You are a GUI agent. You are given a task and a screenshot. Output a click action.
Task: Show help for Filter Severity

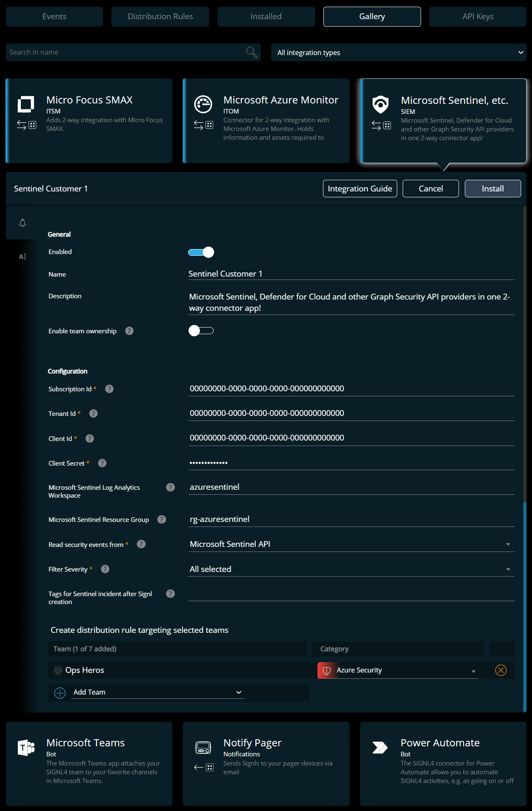105,569
